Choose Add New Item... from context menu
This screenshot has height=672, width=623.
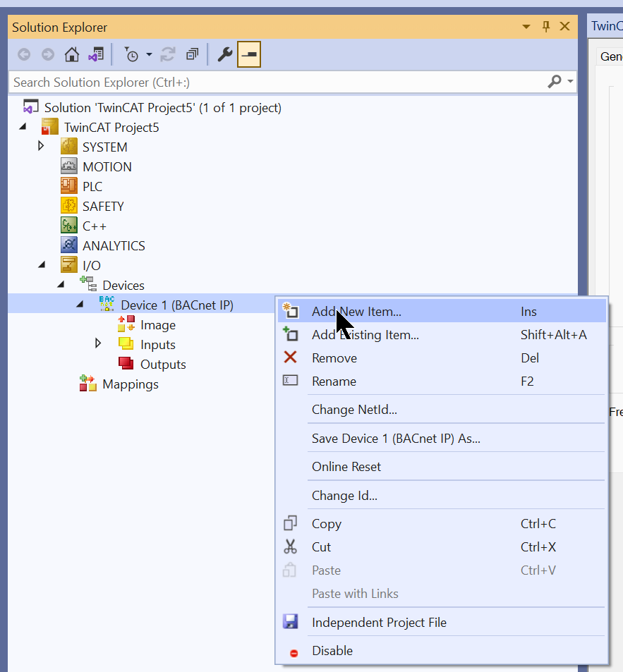point(442,311)
